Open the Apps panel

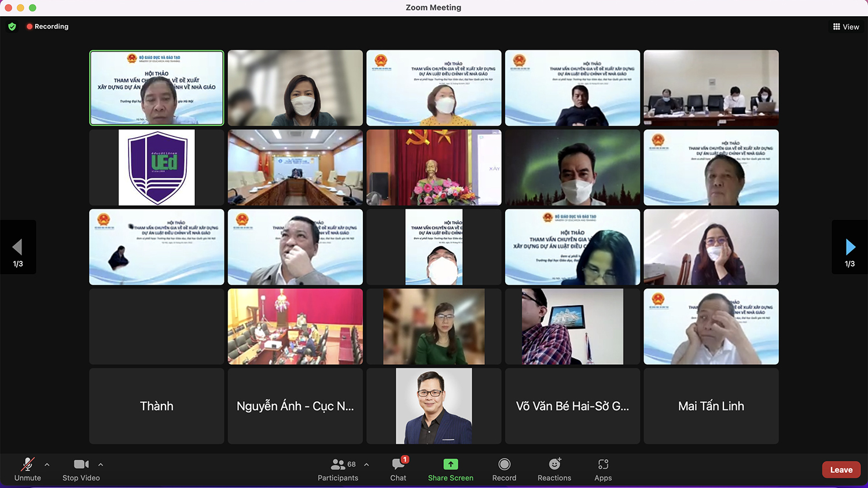pyautogui.click(x=603, y=469)
